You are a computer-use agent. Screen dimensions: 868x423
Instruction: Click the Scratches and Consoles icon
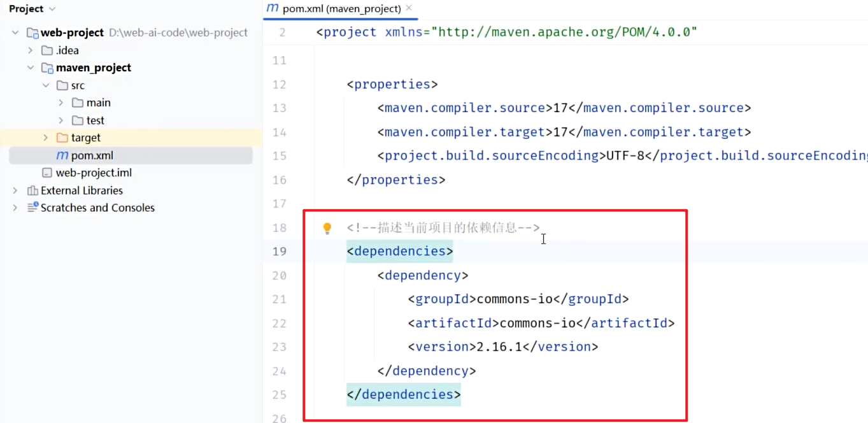[x=32, y=208]
